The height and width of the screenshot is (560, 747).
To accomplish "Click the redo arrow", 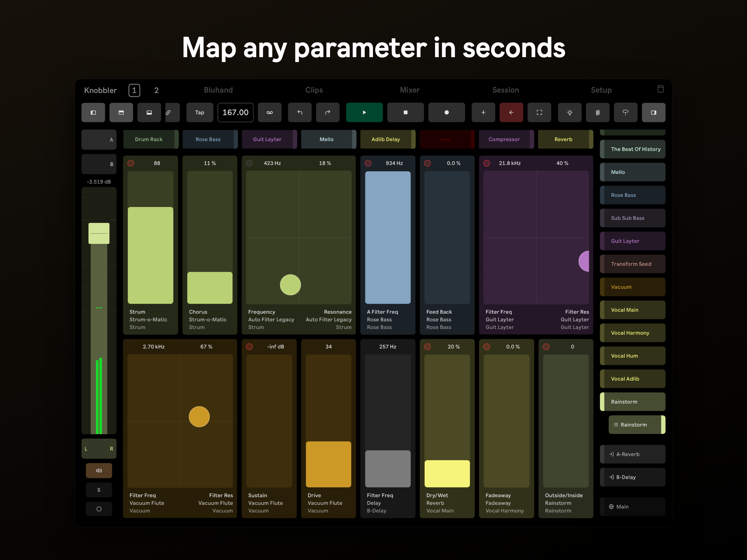I will [328, 112].
